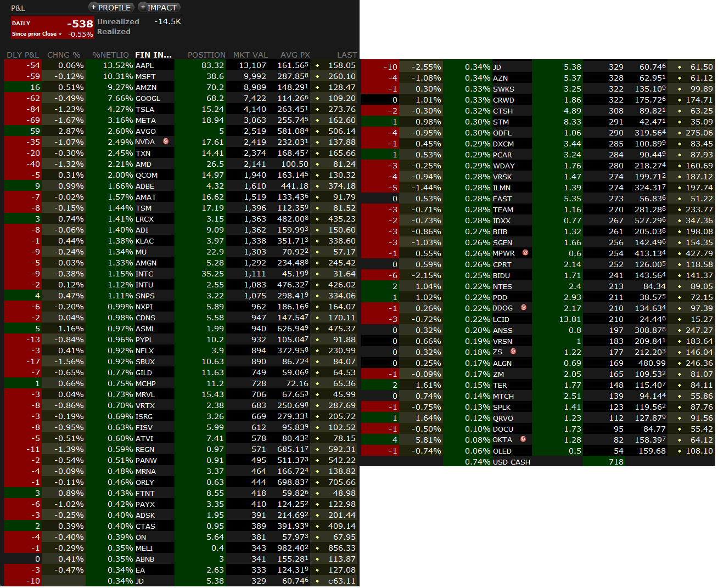Select the OLED ticker
The width and height of the screenshot is (718, 588).
pos(502,451)
